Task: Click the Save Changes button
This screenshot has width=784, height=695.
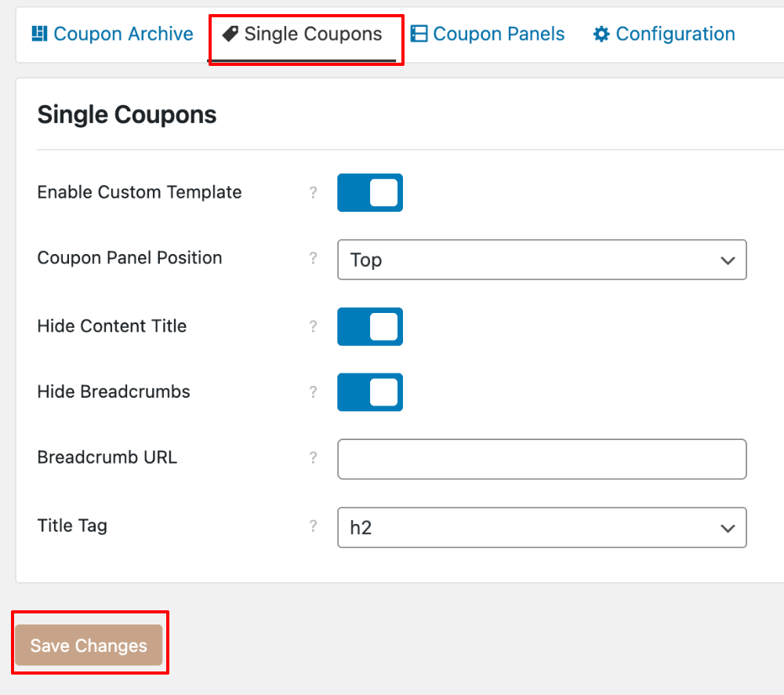Action: click(89, 645)
